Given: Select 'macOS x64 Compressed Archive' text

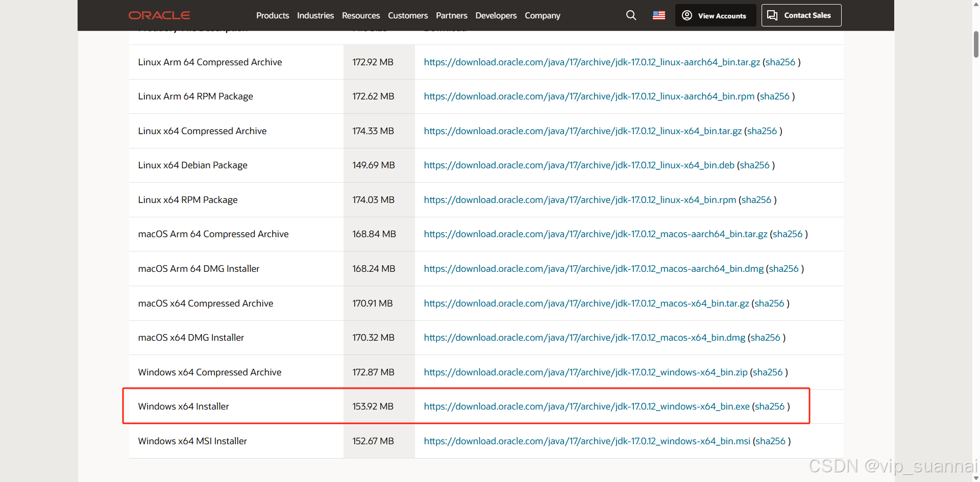Looking at the screenshot, I should tap(206, 303).
